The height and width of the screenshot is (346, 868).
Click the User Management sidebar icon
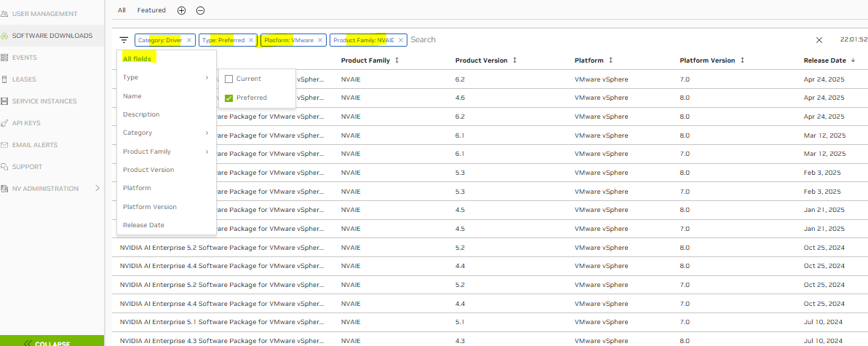[4, 13]
